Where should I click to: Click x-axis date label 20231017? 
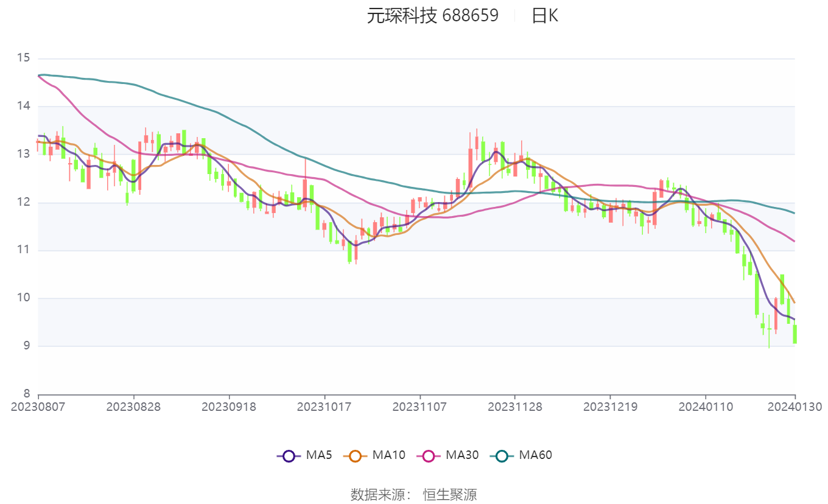tap(325, 406)
